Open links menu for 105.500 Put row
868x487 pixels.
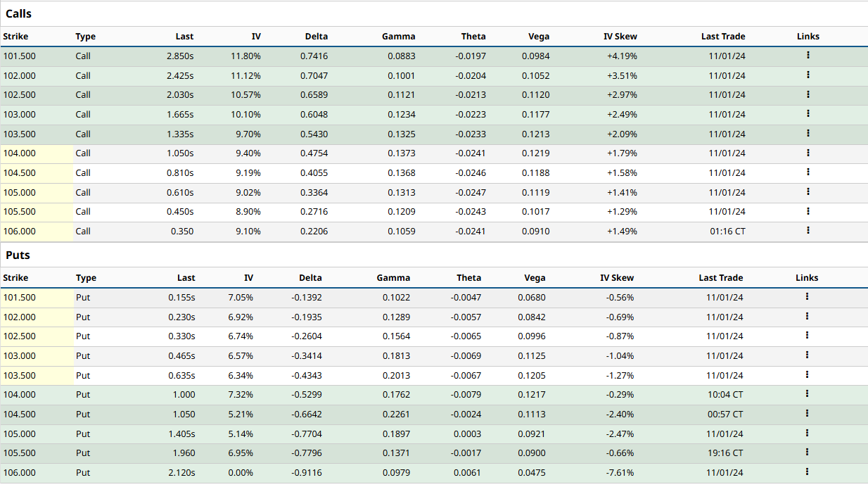tap(807, 452)
